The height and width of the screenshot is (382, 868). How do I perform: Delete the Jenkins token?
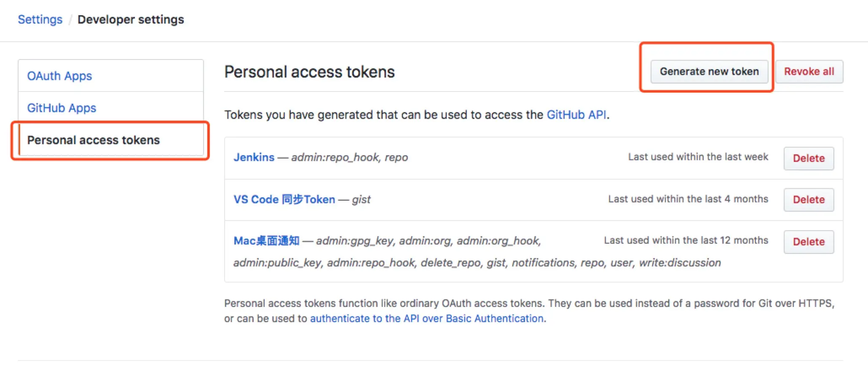pos(808,158)
